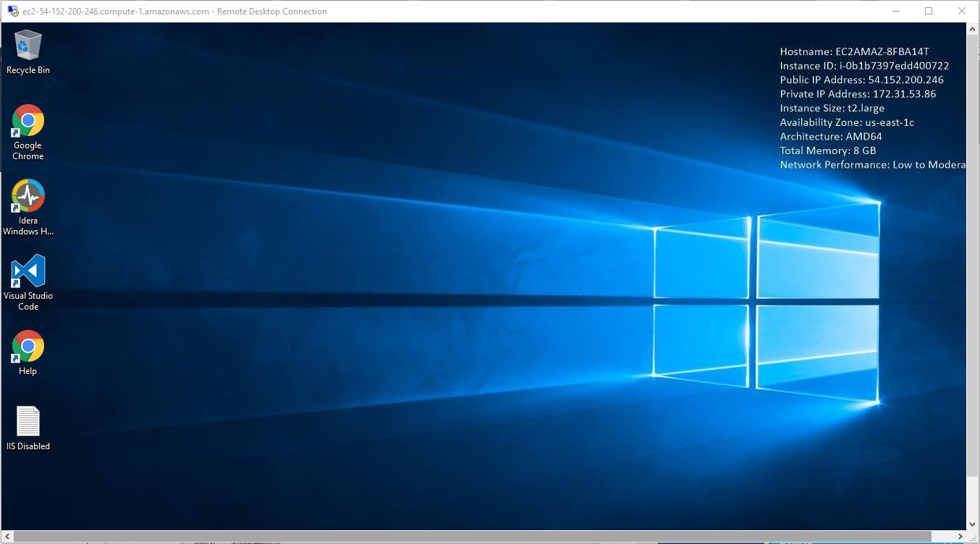Click the Idera Windows Health icon
The image size is (980, 544).
click(28, 197)
